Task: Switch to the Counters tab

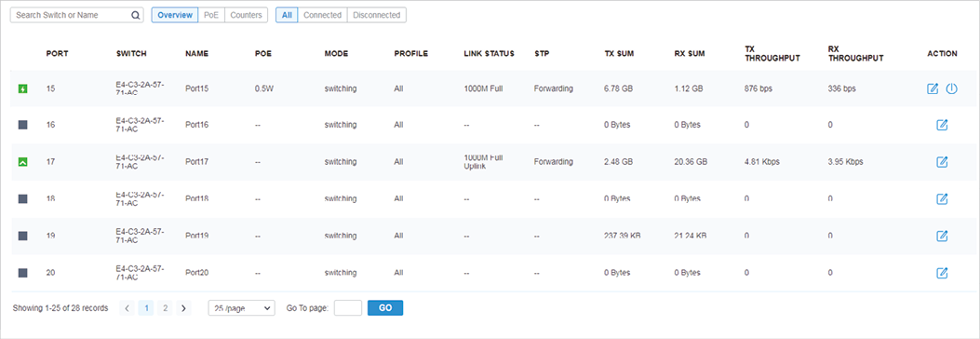Action: (x=247, y=15)
